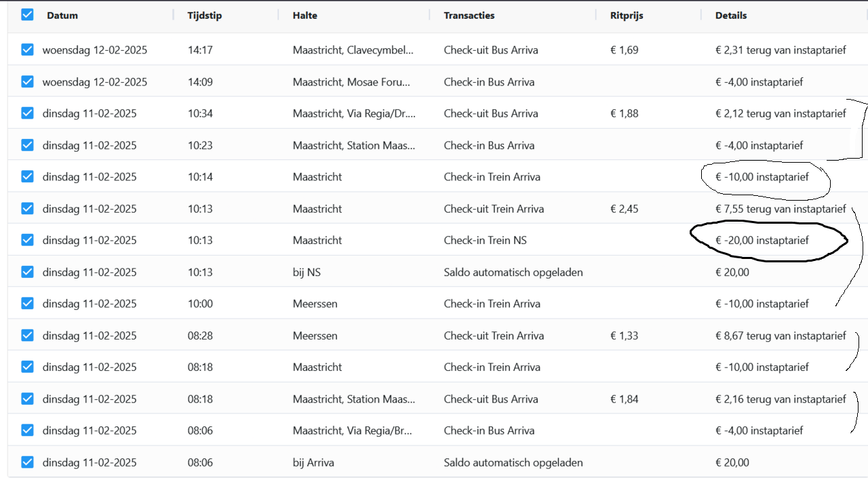Click the 10:00 Meerssen Check-in Trein Arriva cell
Viewport: 868px width, 482px height.
click(492, 304)
